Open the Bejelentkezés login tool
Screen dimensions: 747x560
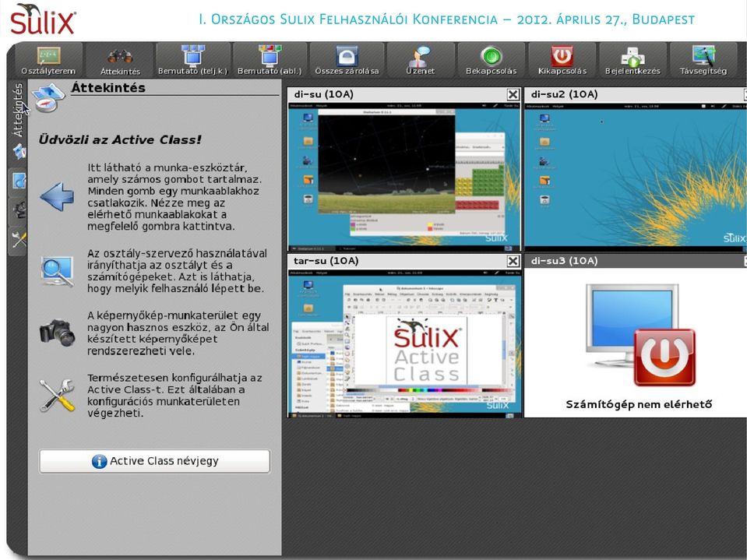pos(632,61)
